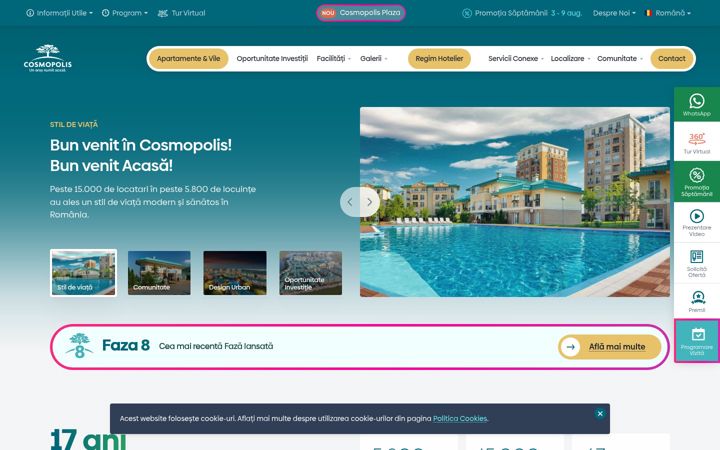Open Programare Vizită calendar icon
The height and width of the screenshot is (450, 720).
(697, 341)
